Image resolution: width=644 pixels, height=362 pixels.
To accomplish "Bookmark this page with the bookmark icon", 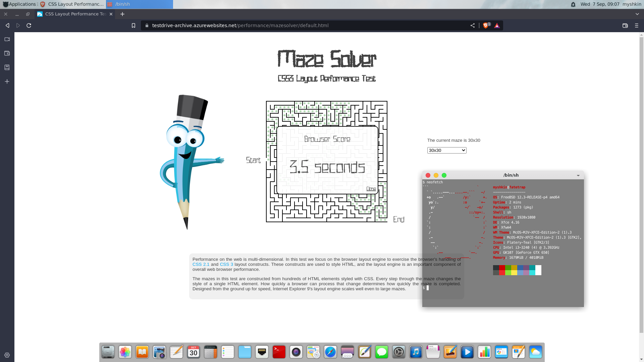I will pyautogui.click(x=133, y=25).
